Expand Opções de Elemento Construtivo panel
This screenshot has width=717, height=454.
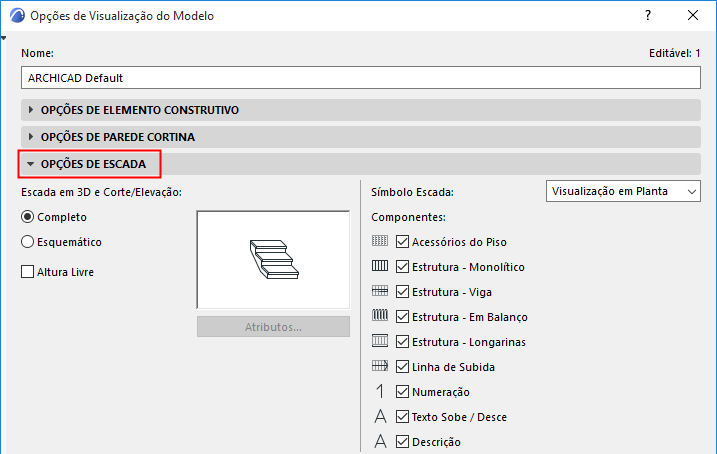[361, 110]
